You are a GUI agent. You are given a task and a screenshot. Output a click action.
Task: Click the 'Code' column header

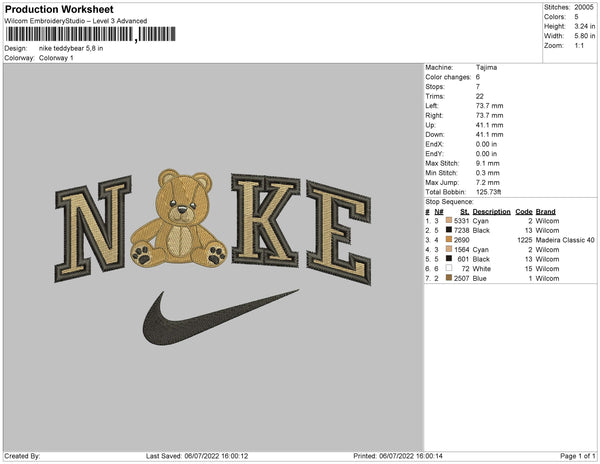pyautogui.click(x=524, y=212)
